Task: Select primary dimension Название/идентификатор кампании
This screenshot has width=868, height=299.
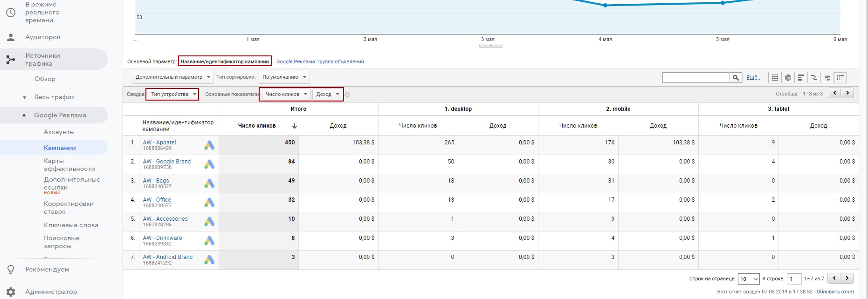Action: click(x=225, y=61)
